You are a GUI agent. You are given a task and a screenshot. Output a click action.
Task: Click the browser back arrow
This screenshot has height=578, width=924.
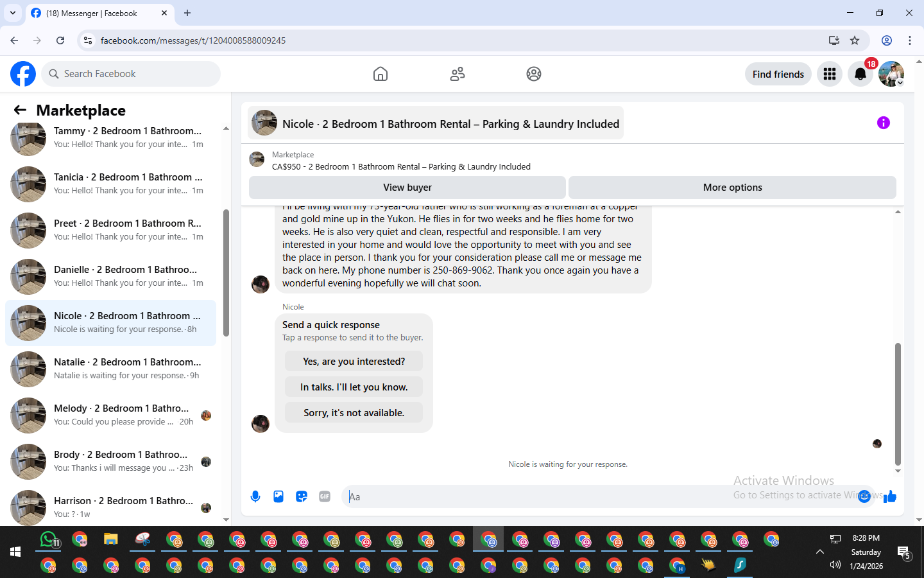pos(14,40)
